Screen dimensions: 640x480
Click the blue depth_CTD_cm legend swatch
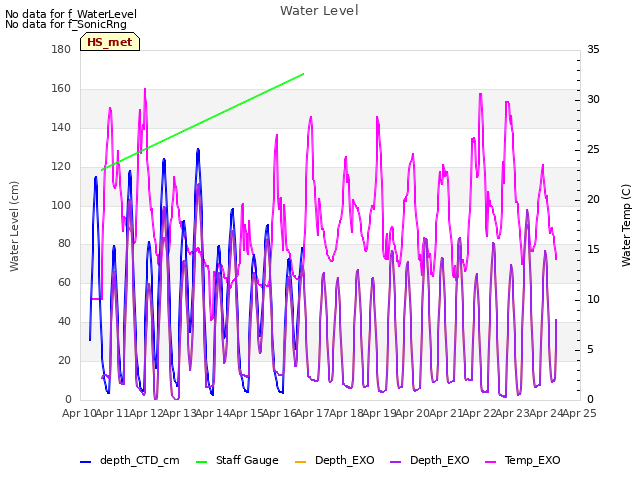pos(85,461)
